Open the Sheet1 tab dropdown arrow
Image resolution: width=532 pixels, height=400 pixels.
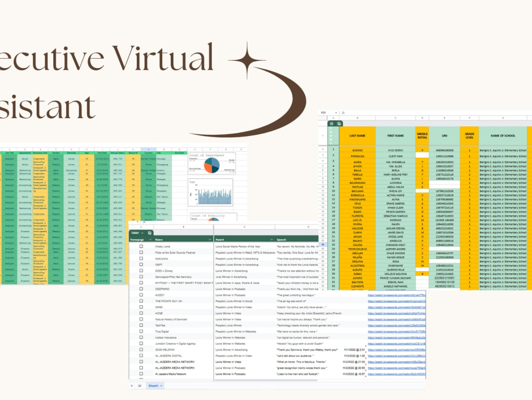(161, 386)
